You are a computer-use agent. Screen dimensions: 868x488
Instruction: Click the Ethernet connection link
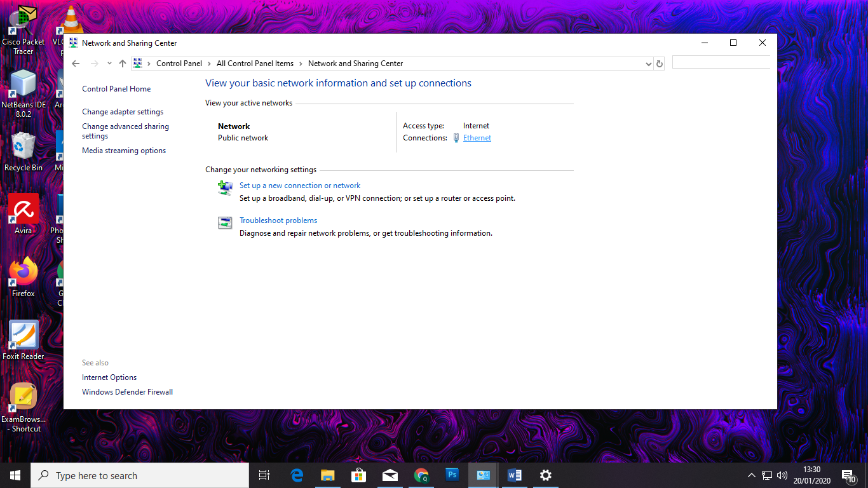click(x=477, y=138)
